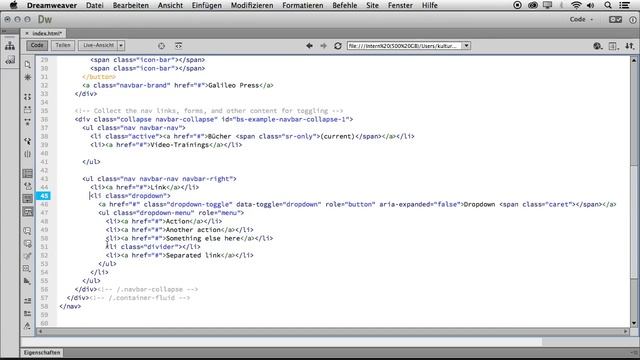The width and height of the screenshot is (640, 360).
Task: Switch to Teilen split view
Action: (x=63, y=45)
